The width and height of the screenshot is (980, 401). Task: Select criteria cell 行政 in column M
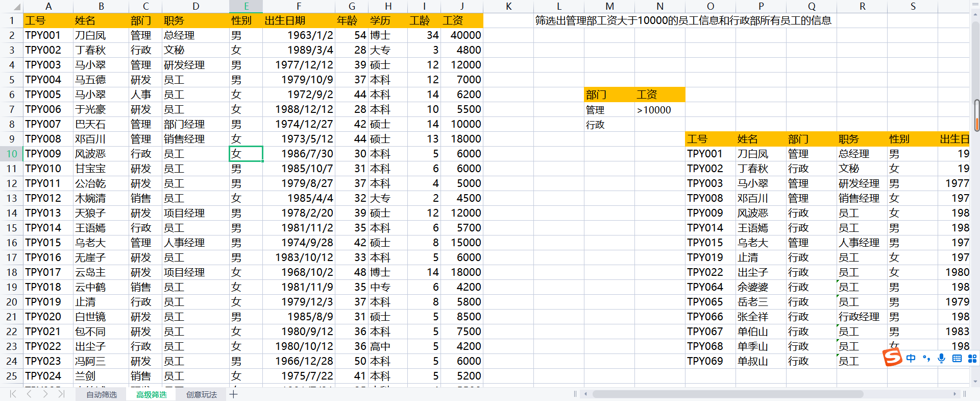coord(609,125)
